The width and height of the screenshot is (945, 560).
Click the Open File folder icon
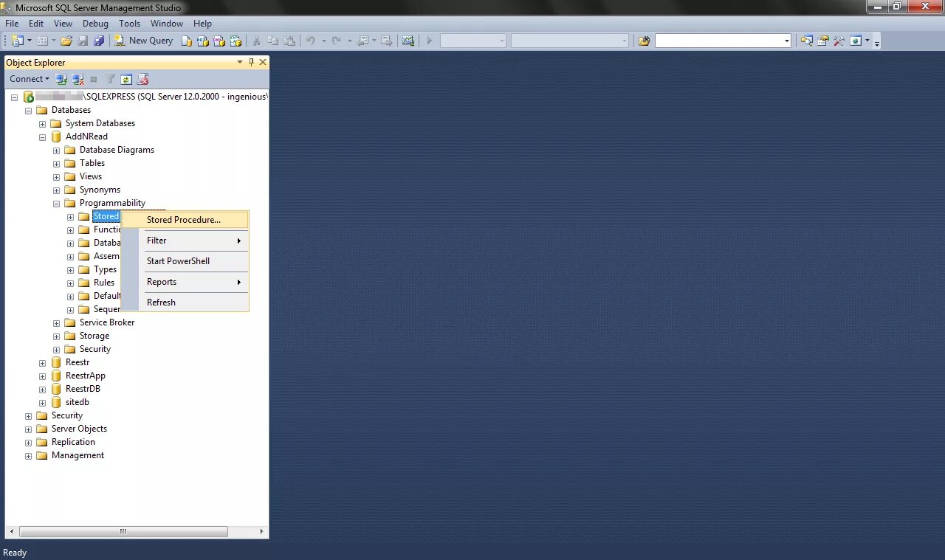[x=66, y=41]
